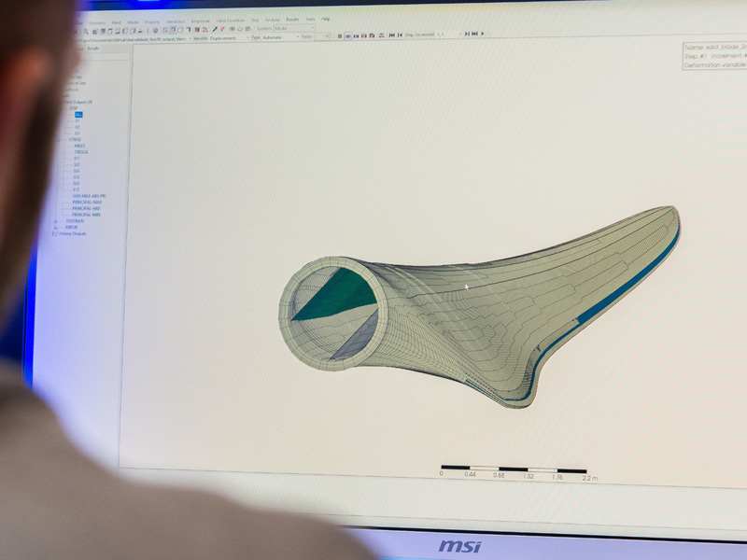Open the Analysis menu
747x560 pixels.
click(x=273, y=20)
